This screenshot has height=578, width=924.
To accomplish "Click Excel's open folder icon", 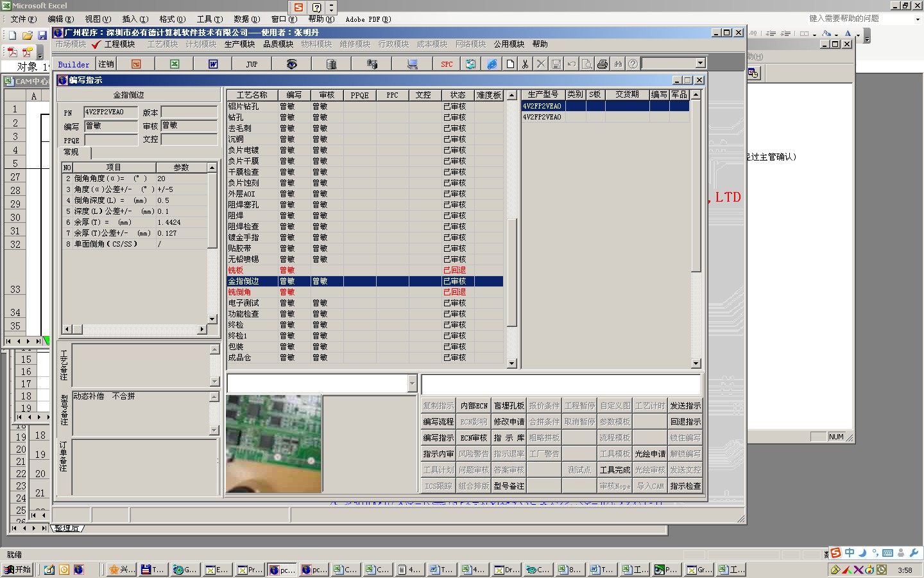I will click(x=28, y=35).
